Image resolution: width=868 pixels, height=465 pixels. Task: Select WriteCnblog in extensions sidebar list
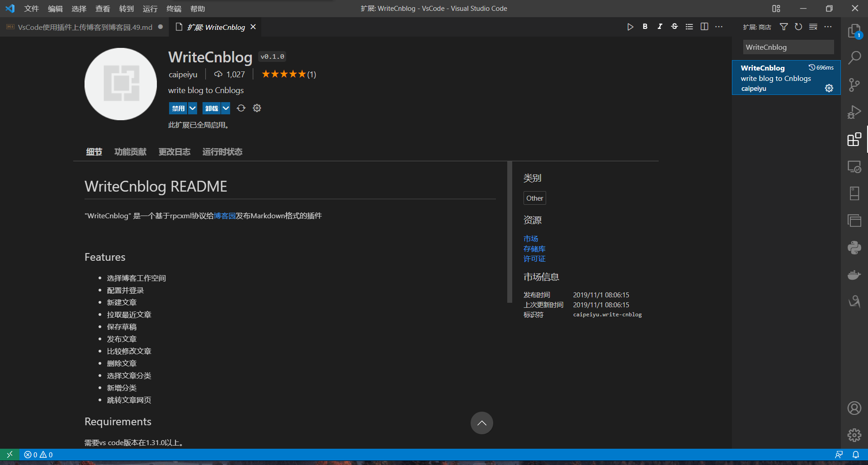786,78
